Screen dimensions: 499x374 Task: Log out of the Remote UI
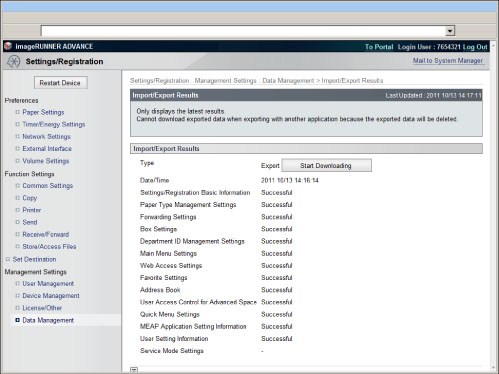[475, 47]
